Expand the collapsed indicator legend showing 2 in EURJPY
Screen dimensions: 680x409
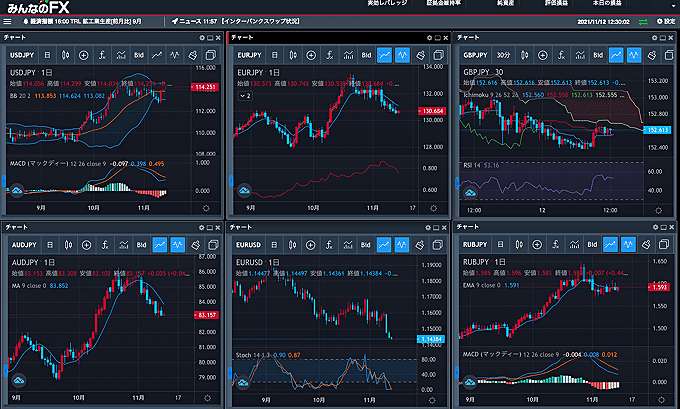pyautogui.click(x=245, y=96)
